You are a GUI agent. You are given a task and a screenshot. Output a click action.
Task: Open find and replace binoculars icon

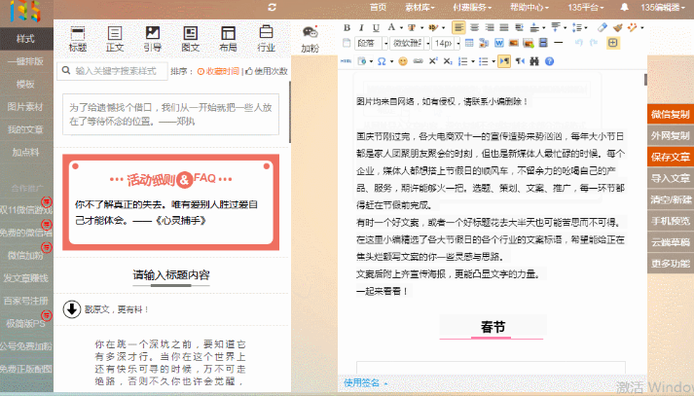[x=534, y=62]
